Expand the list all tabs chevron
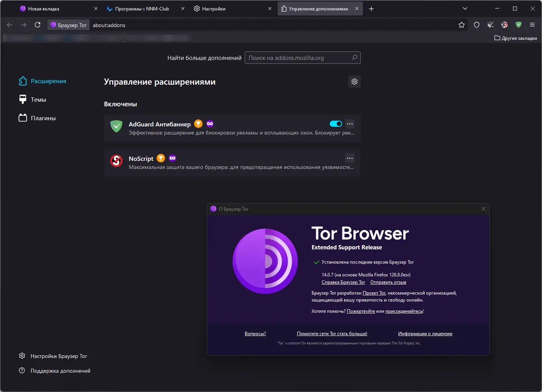542x392 pixels. click(x=465, y=9)
